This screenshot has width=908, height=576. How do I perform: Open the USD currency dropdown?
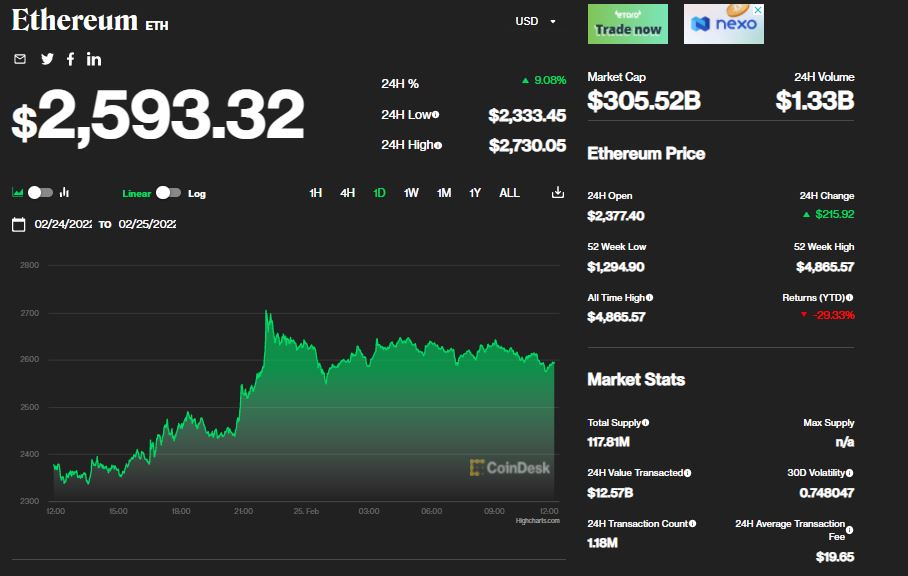[x=536, y=21]
